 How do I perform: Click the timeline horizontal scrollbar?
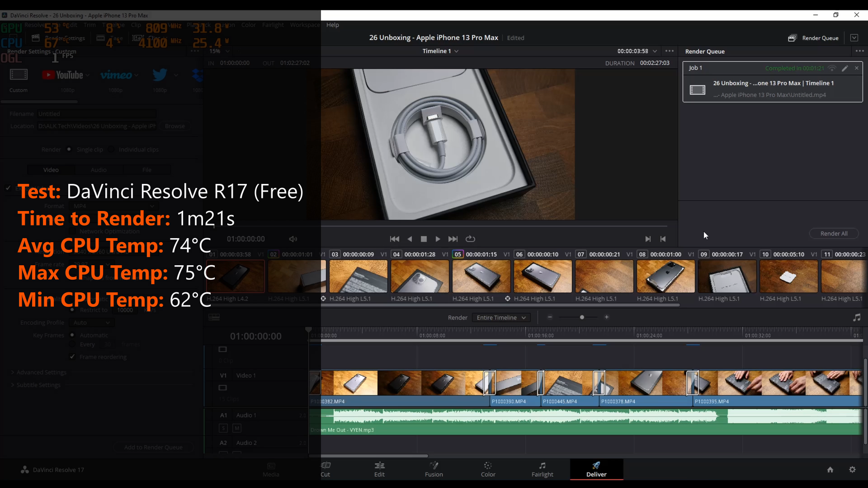click(x=368, y=456)
